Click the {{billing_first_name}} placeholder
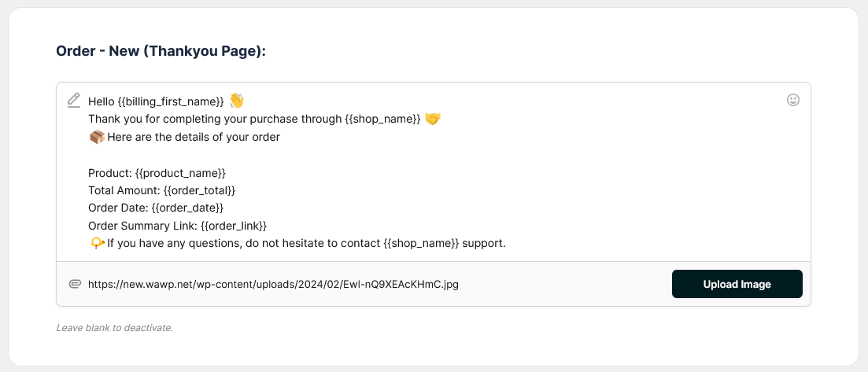Viewport: 868px width, 372px height. [x=171, y=101]
